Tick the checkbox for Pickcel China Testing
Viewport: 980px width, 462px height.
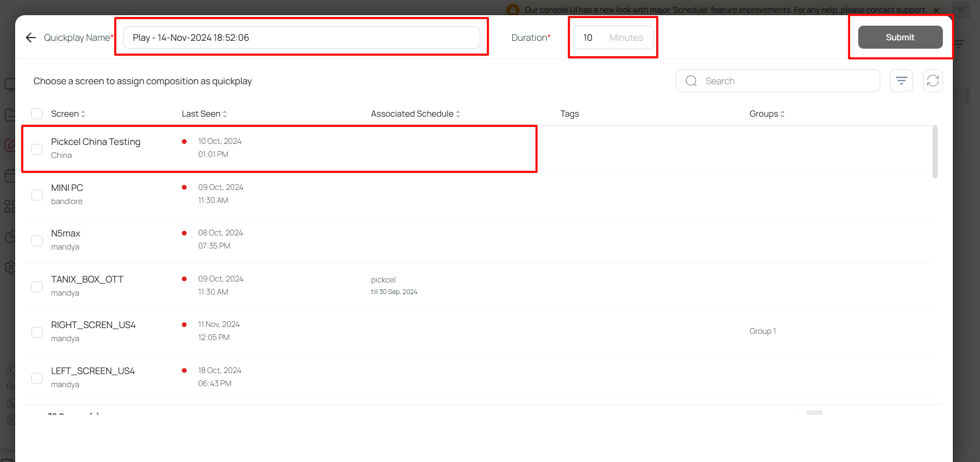pyautogui.click(x=37, y=149)
